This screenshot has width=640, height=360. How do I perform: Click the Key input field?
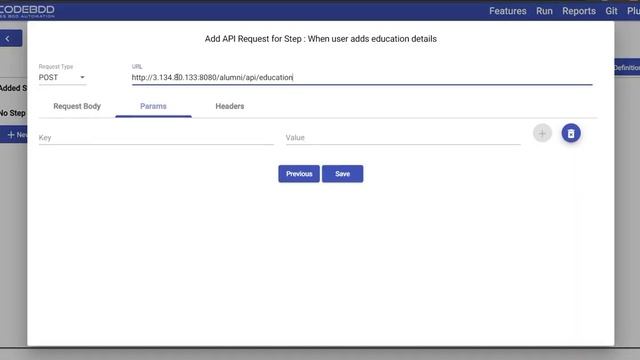(156, 138)
